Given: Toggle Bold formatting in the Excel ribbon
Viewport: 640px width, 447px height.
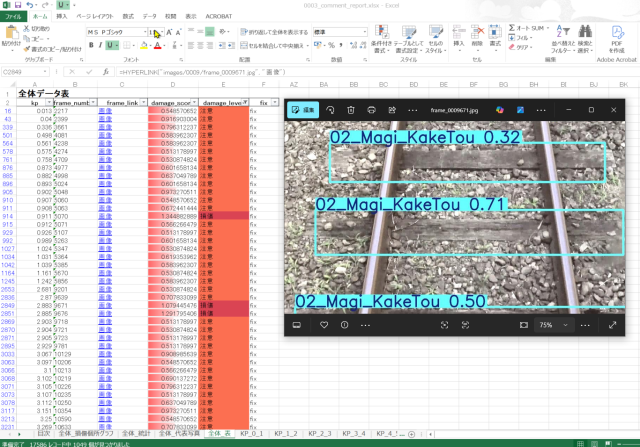Looking at the screenshot, I should 90,45.
